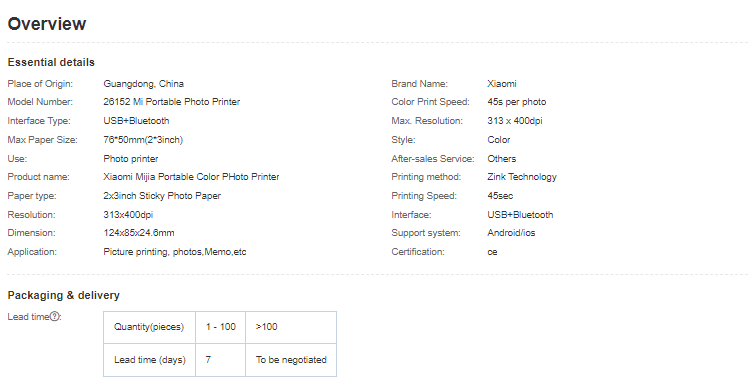The image size is (748, 378).
Task: Click the 1 - 100 quantity cell
Action: (x=220, y=327)
